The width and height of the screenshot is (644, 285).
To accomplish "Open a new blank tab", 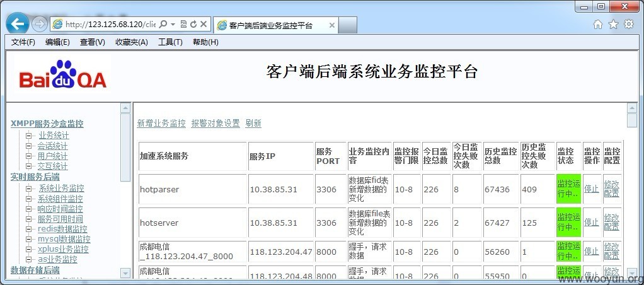I will tap(347, 25).
